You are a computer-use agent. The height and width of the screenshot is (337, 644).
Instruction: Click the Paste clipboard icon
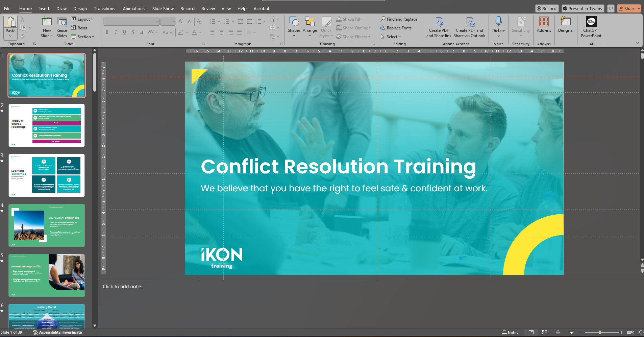10,22
